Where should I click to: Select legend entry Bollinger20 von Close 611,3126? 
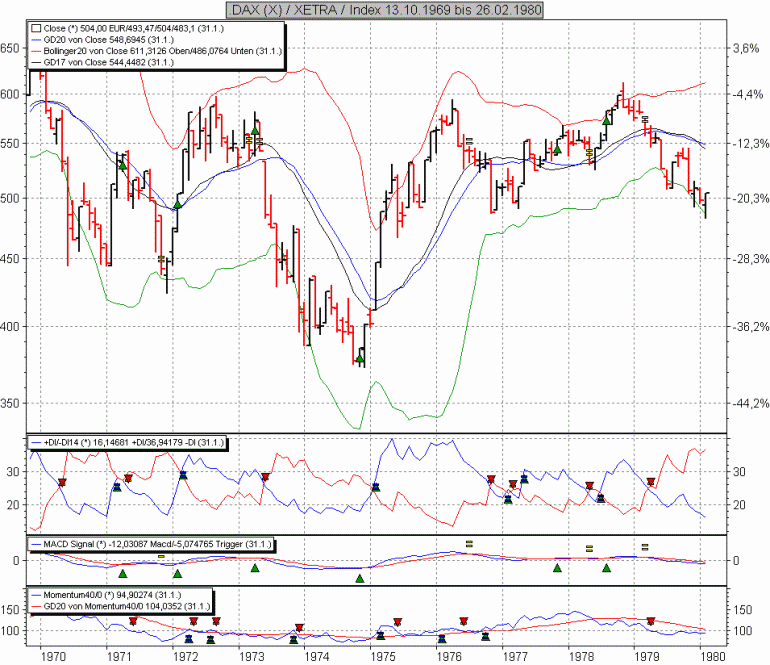pyautogui.click(x=163, y=51)
